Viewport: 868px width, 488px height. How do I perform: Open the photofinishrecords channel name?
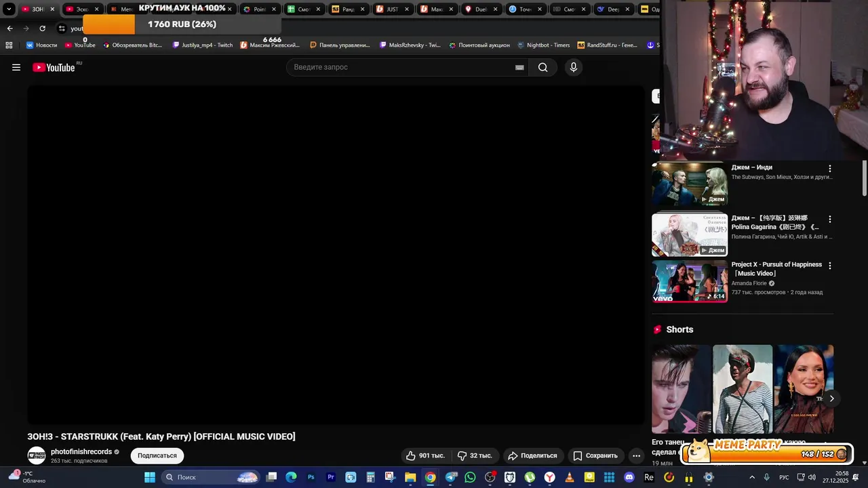(x=81, y=451)
